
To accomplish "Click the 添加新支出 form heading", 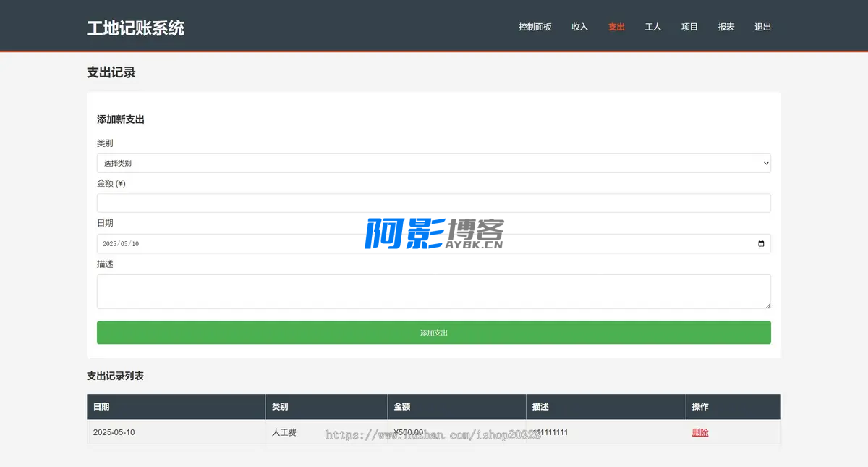I will coord(121,119).
